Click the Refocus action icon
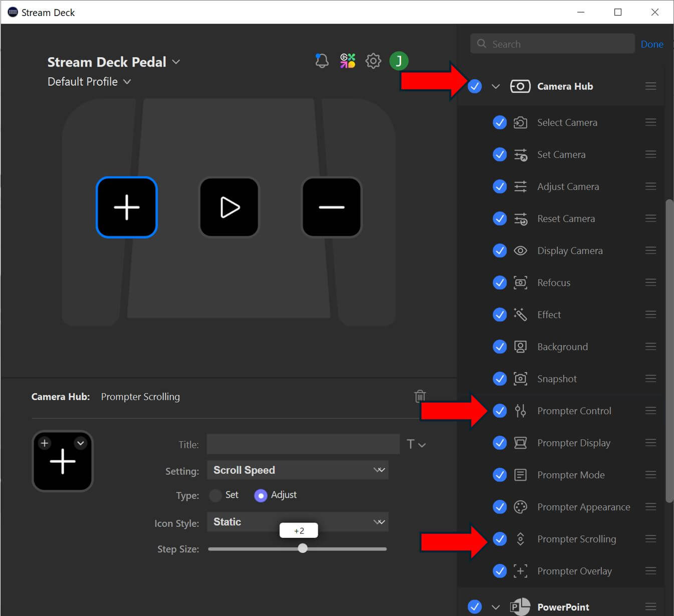Screen dimensions: 674x616 coord(521,283)
